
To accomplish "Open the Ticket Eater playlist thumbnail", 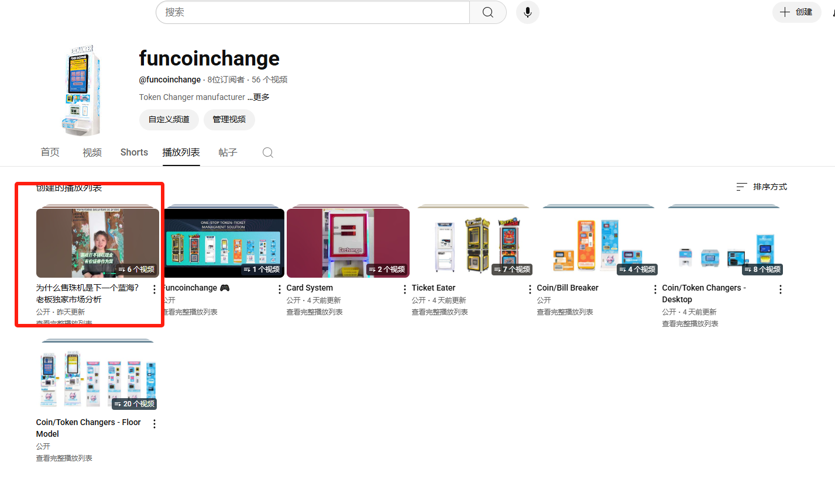I will tap(473, 243).
